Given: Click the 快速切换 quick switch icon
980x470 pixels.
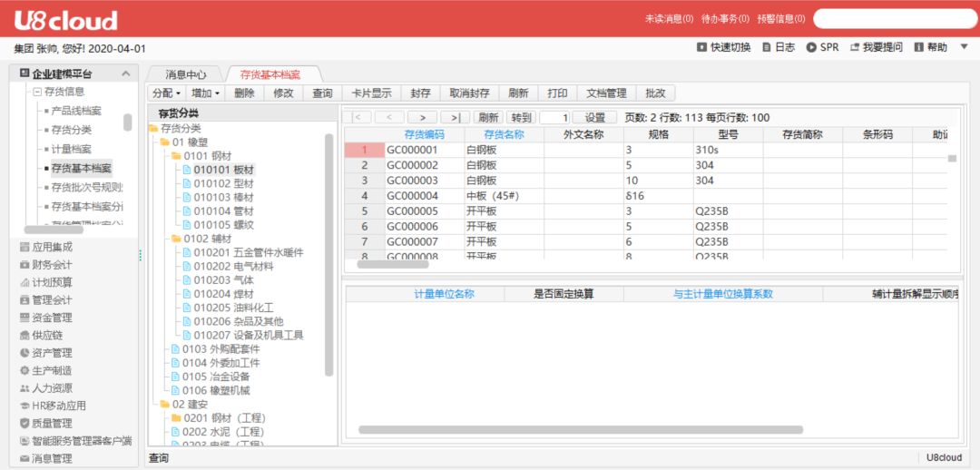Looking at the screenshot, I should [x=701, y=47].
